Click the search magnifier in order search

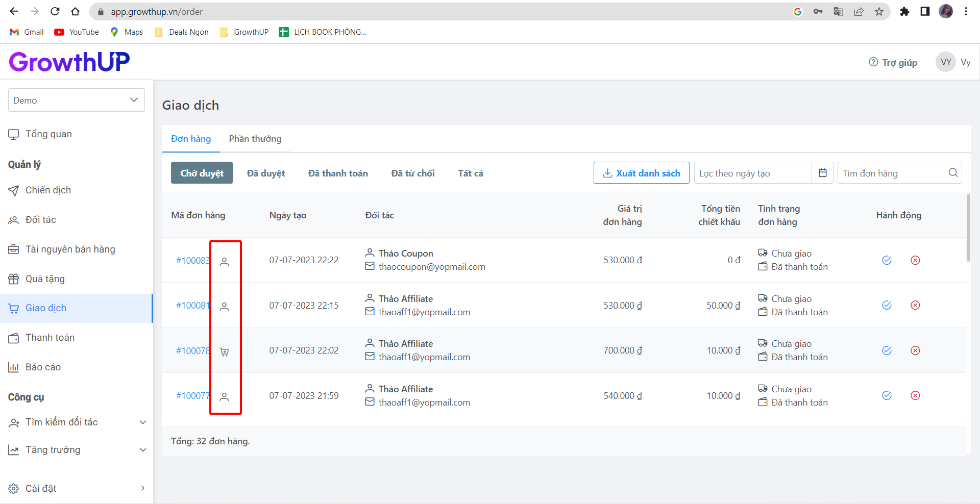coord(953,173)
